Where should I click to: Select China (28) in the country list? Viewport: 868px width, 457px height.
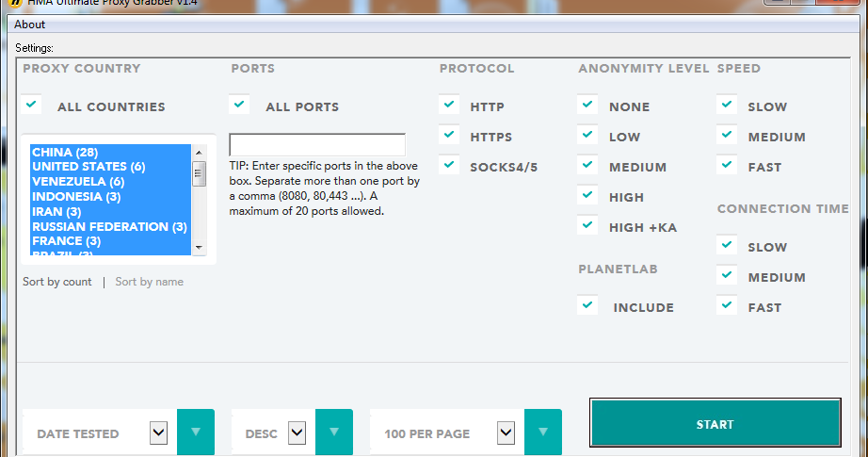coord(111,153)
